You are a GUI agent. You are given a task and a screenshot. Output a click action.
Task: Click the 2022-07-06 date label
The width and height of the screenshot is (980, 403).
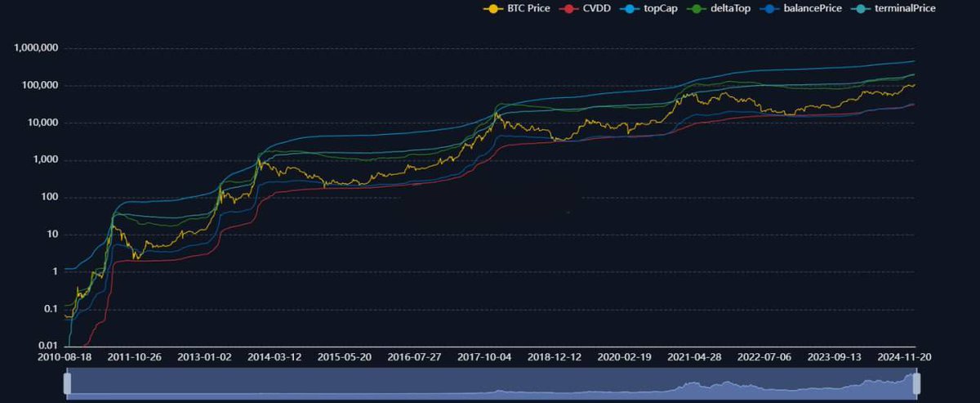(765, 357)
